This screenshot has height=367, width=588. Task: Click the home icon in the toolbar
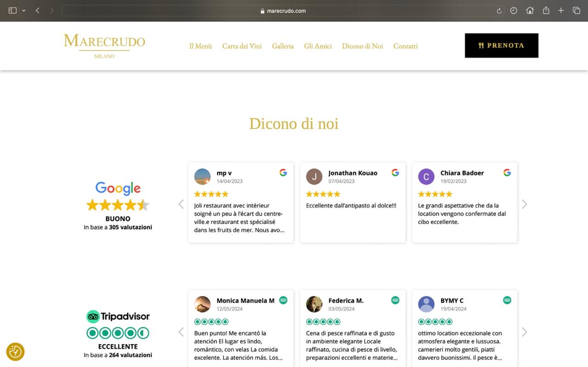click(530, 10)
